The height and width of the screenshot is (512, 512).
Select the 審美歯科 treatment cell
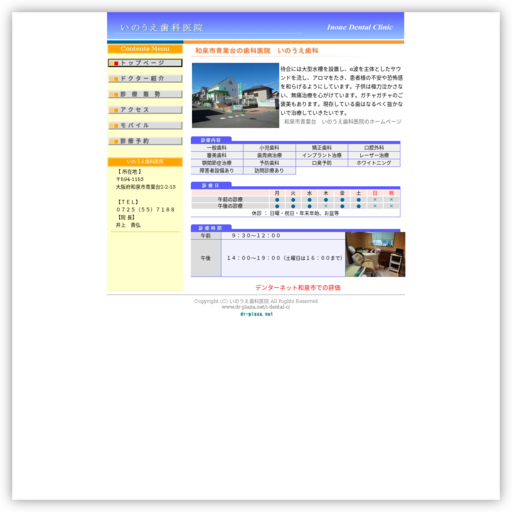[217, 155]
